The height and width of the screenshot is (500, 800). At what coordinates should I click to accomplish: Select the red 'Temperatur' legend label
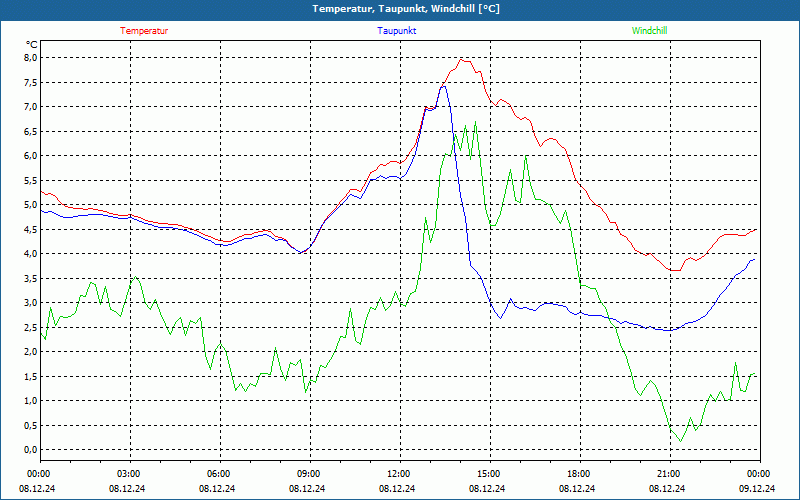click(144, 31)
